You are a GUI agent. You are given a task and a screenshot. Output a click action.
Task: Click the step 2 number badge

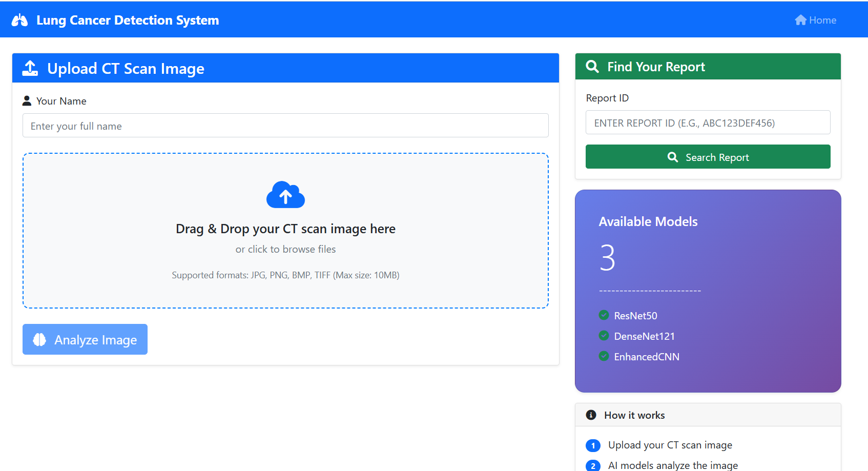[x=593, y=465]
